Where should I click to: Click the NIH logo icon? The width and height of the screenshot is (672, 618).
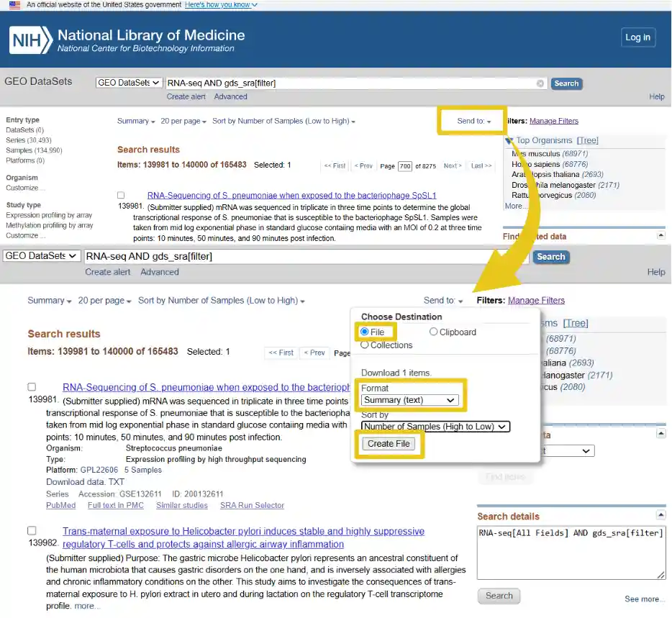[x=31, y=40]
